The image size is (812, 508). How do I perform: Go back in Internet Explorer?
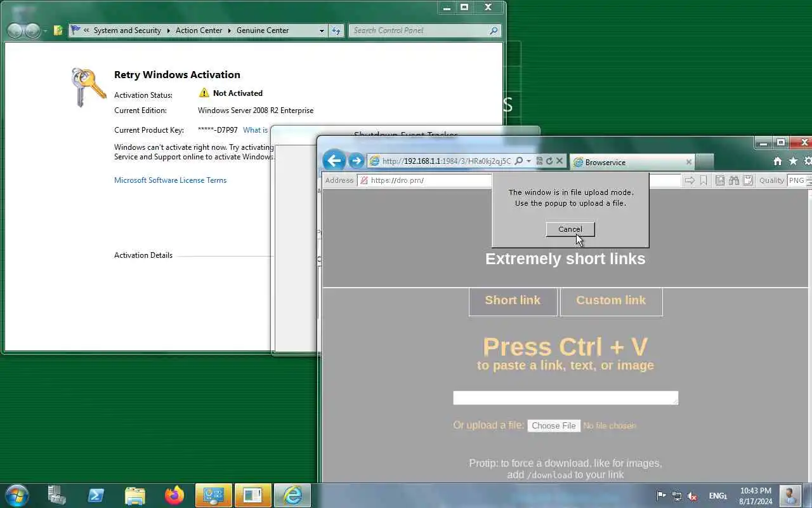click(x=334, y=161)
